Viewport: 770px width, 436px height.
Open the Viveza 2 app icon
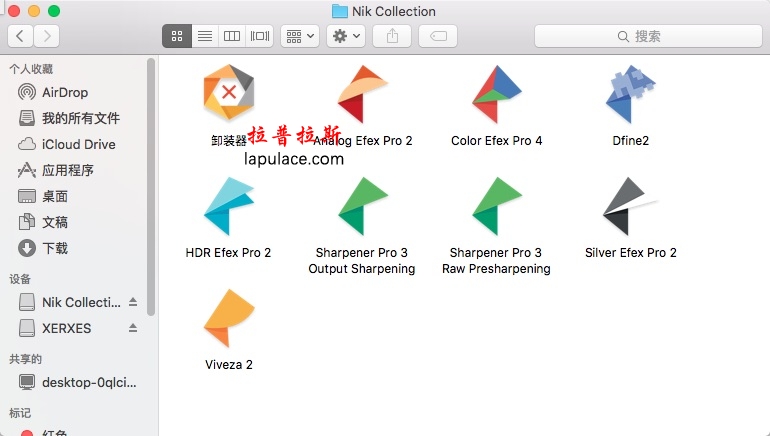[x=229, y=318]
